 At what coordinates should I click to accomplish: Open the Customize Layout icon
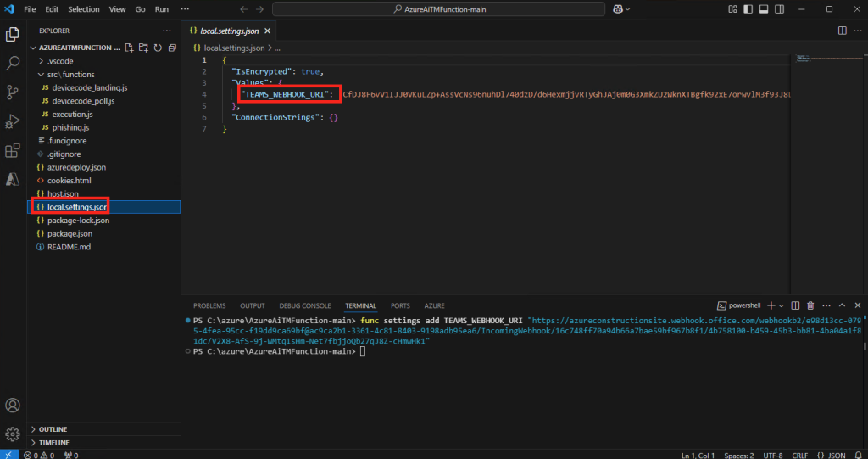click(732, 8)
